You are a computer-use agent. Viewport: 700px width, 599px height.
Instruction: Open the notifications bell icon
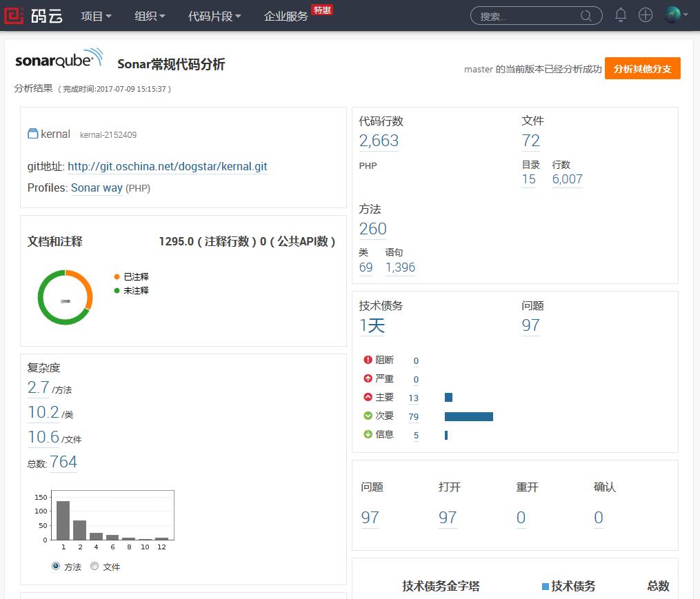pyautogui.click(x=621, y=15)
